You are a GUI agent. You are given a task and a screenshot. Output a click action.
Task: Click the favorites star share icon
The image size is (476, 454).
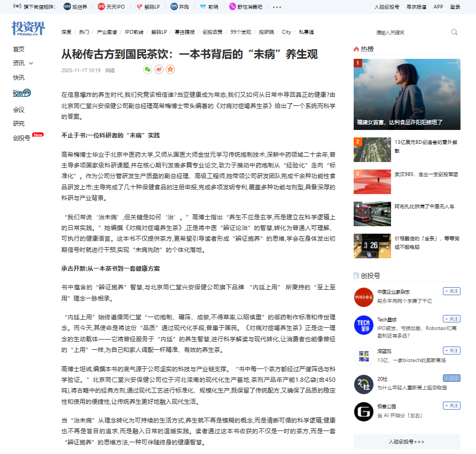pos(170,70)
